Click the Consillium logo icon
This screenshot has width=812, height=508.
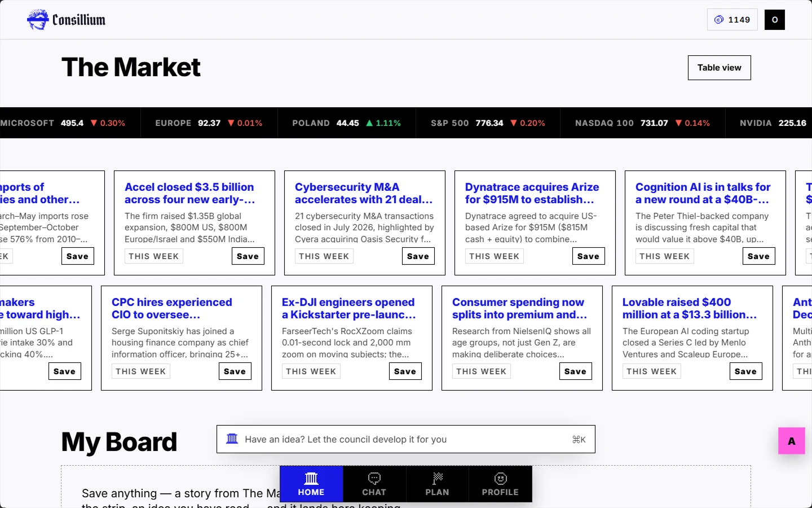pos(38,20)
